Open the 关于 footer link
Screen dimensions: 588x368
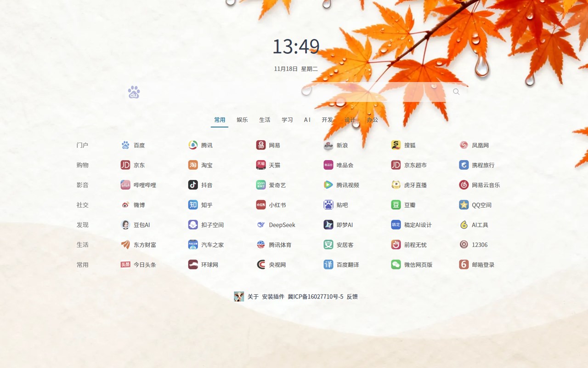tap(253, 297)
